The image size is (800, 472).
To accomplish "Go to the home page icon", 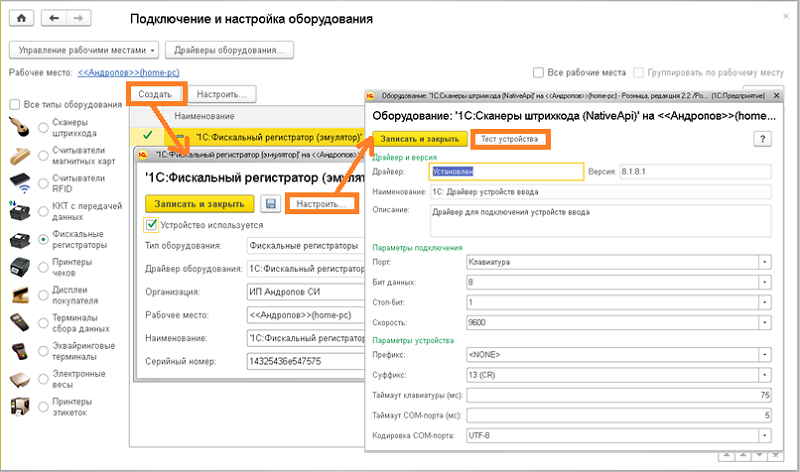I will point(21,18).
